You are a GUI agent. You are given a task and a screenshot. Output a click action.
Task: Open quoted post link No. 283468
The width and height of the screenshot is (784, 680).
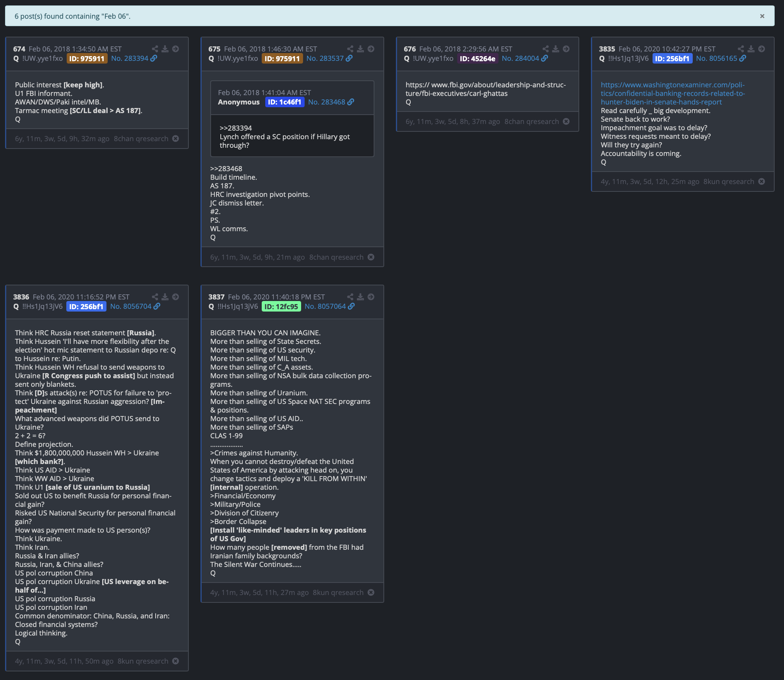pos(326,102)
